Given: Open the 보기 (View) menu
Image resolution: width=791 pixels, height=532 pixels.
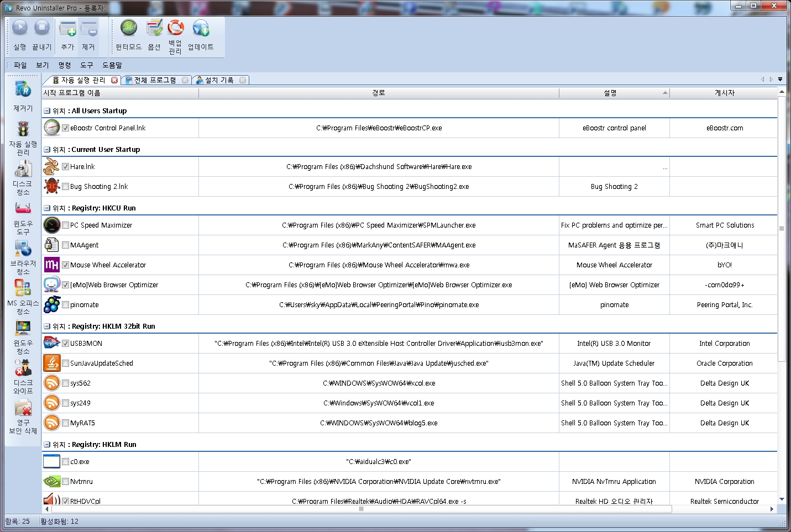Looking at the screenshot, I should (43, 65).
